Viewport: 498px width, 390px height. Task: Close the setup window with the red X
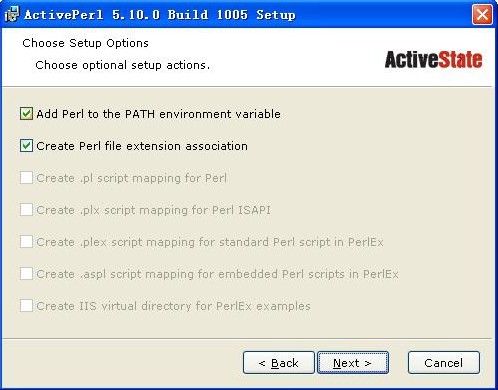[x=482, y=15]
